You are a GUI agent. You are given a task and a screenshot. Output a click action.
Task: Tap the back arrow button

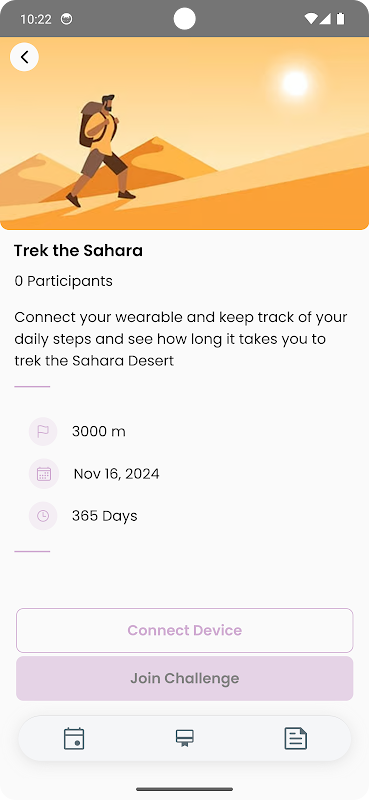24,57
